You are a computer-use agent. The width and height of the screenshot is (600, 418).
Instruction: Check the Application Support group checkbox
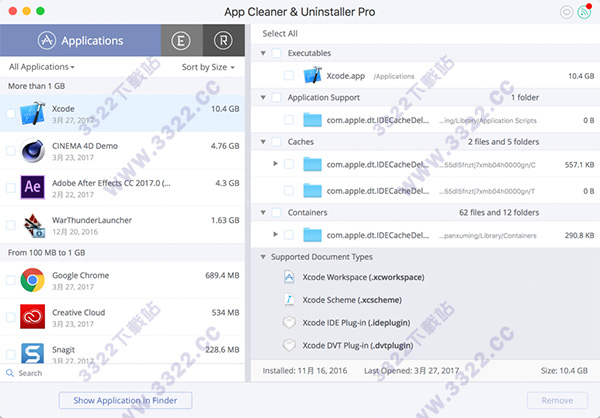click(x=276, y=97)
